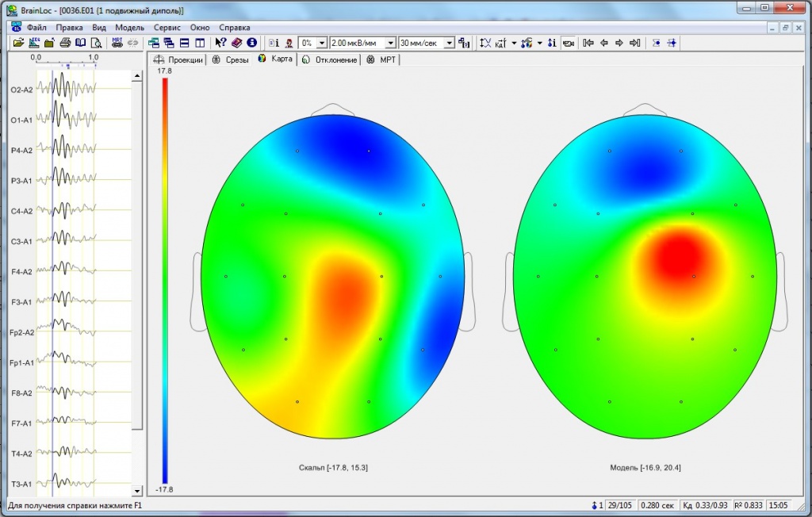Print using the printer toolbar icon
812x517 pixels.
65,43
